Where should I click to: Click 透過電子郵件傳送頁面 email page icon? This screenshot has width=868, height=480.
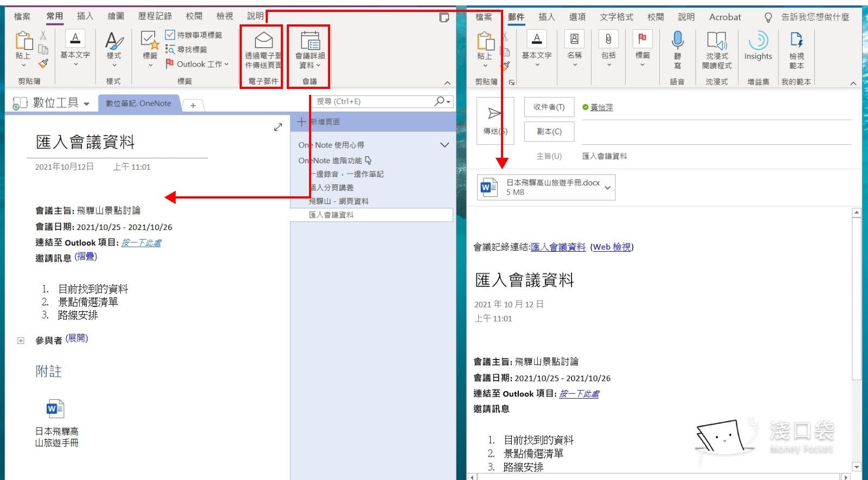263,40
